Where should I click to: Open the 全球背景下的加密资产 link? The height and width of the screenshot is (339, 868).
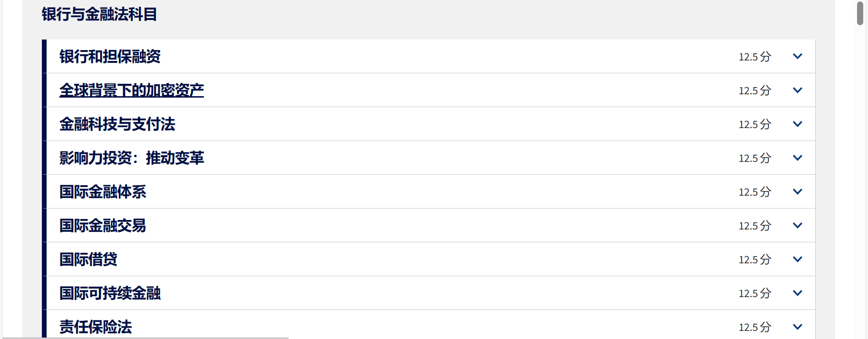pos(131,90)
